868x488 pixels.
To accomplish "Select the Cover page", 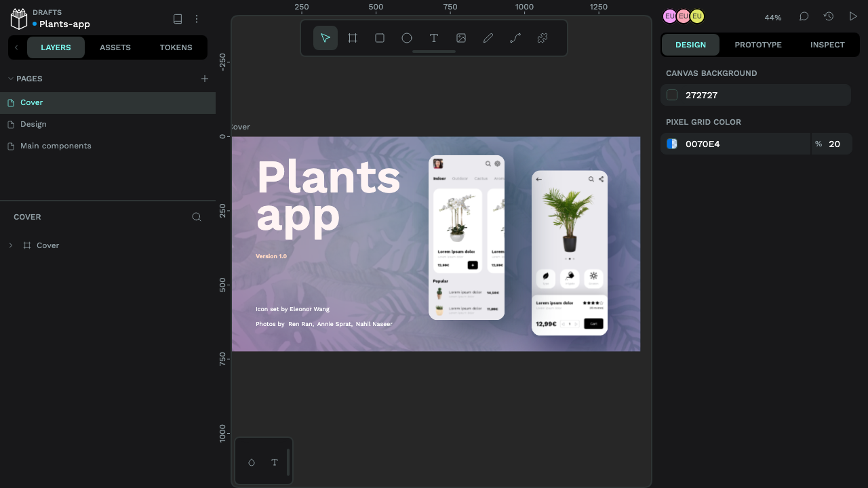I will click(x=108, y=103).
